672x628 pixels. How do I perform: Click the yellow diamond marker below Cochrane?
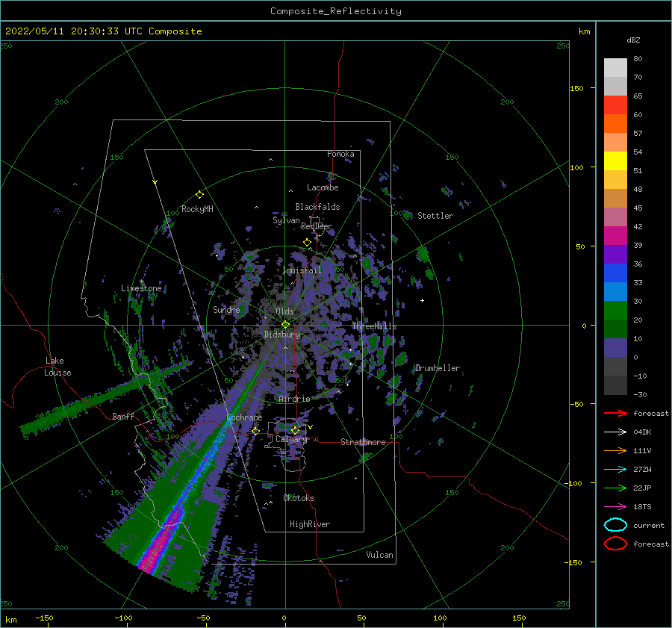pos(255,431)
